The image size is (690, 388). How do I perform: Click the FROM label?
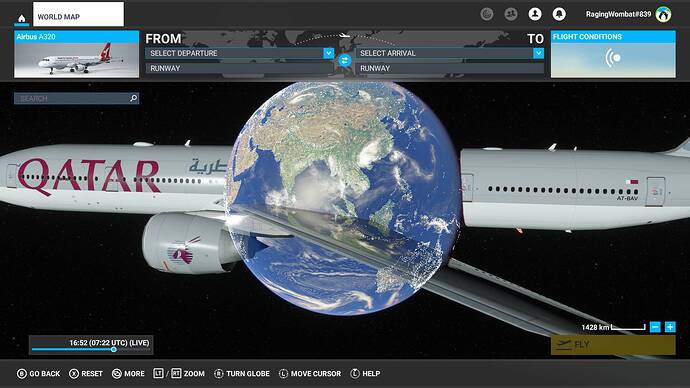tap(163, 39)
